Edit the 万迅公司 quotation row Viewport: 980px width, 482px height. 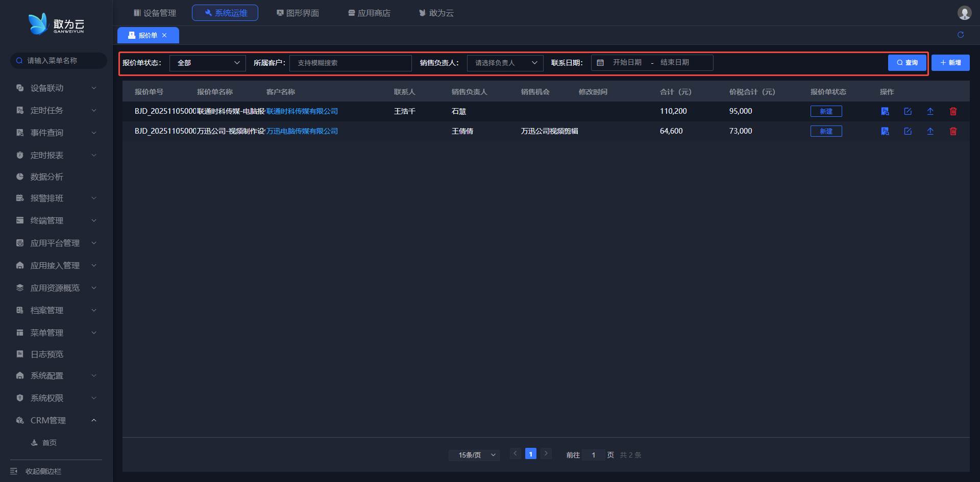point(908,131)
